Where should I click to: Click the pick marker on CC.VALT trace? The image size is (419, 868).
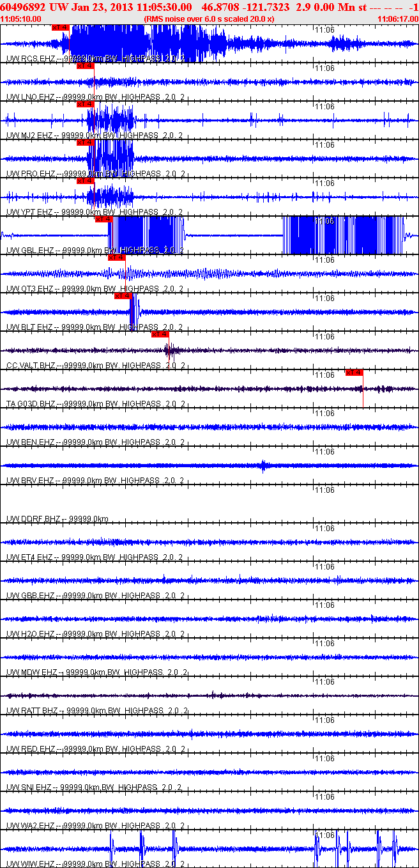(160, 334)
